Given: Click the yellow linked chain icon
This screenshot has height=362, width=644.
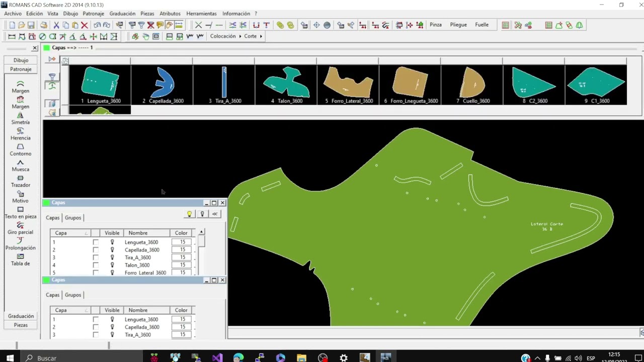Looking at the screenshot, I should click(x=280, y=25).
